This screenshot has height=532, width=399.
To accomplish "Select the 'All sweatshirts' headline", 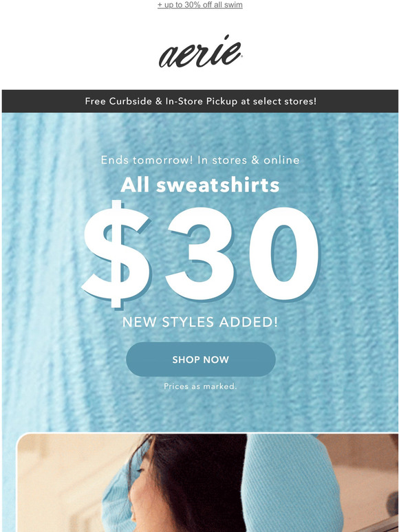I will (200, 186).
